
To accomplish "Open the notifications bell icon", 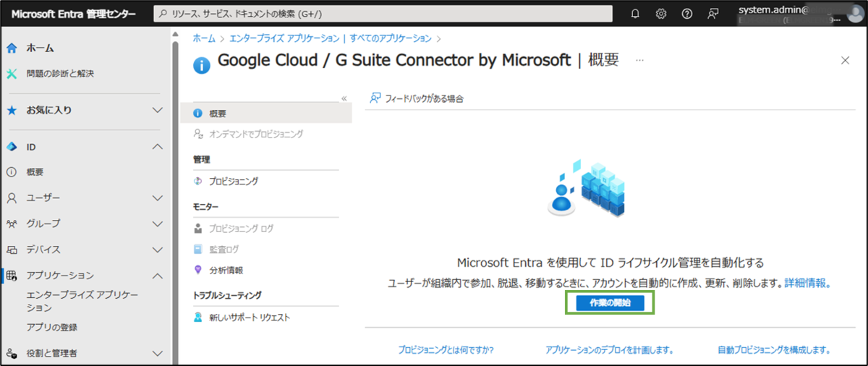I will [x=635, y=14].
